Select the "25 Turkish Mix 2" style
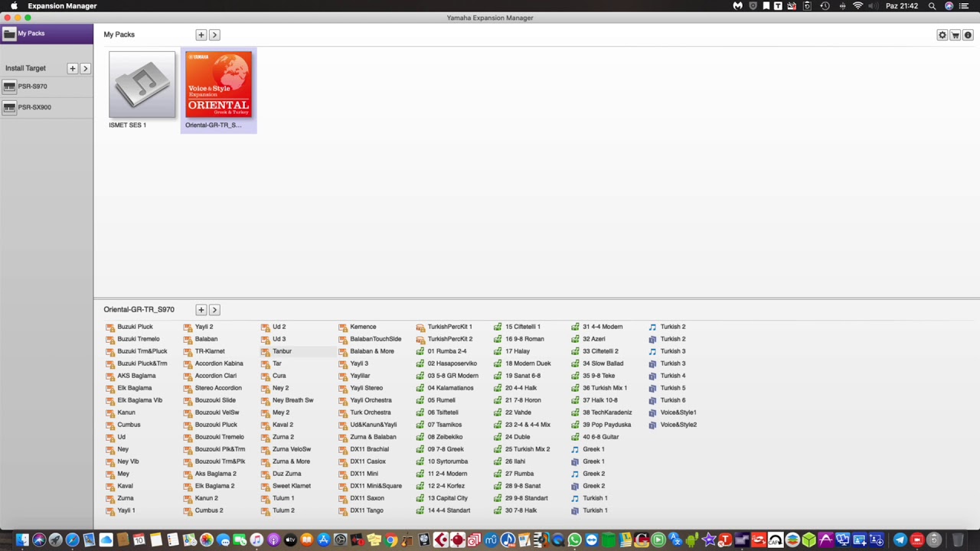 point(528,449)
